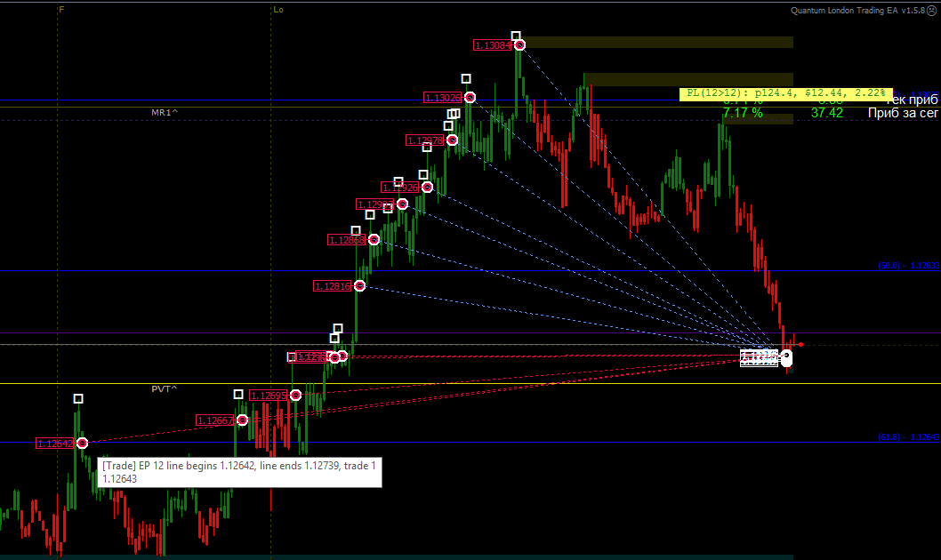Click the 1.13084 price label
The image size is (941, 560).
click(493, 45)
